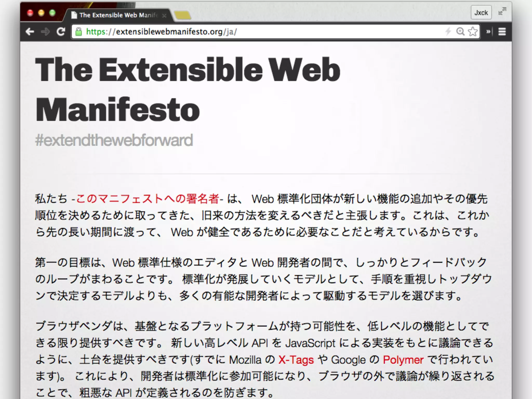Viewport: 532px width, 399px height.
Task: Bookmark this page with the star icon
Action: 473,32
